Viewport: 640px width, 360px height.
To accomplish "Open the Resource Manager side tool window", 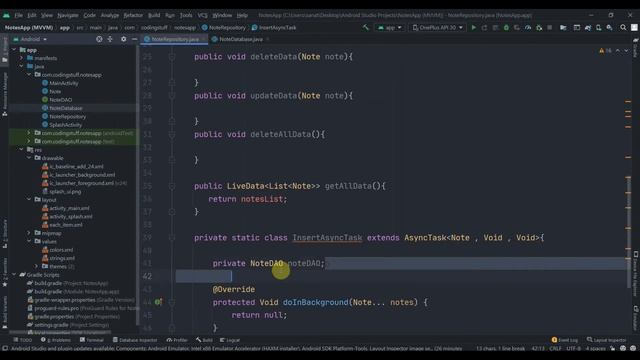I will pos(4,94).
